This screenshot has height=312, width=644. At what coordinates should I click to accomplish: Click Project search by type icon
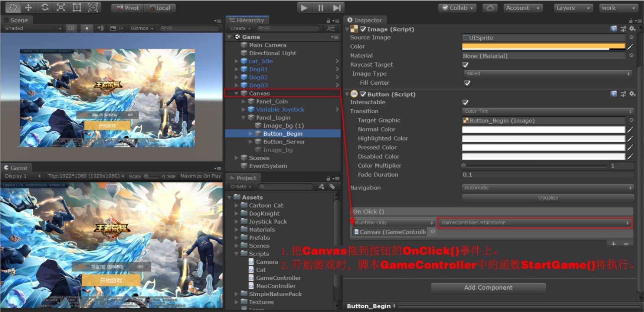tap(321, 187)
